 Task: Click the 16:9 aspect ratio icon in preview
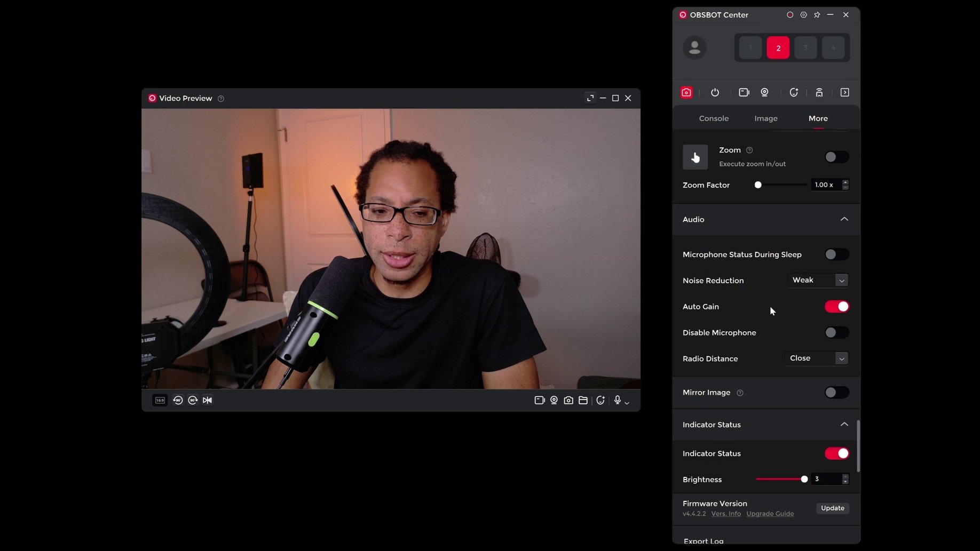coord(160,400)
